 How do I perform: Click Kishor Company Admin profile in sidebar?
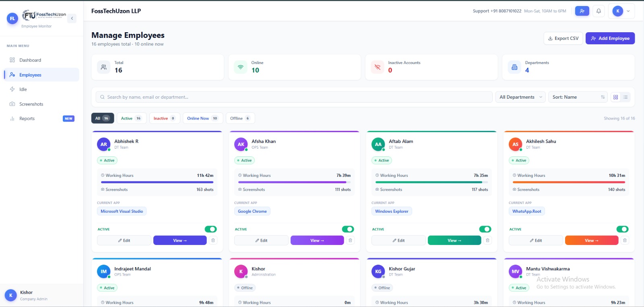click(41, 295)
